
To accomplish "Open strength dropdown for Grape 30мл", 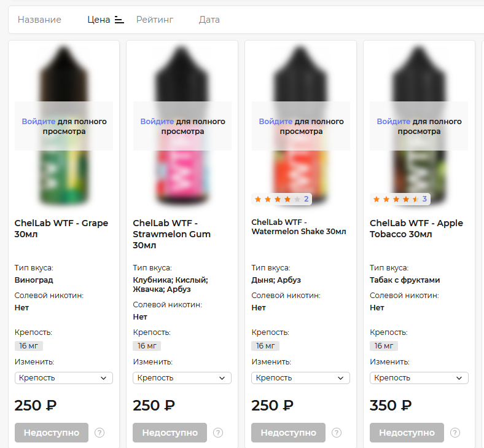I will [x=64, y=378].
